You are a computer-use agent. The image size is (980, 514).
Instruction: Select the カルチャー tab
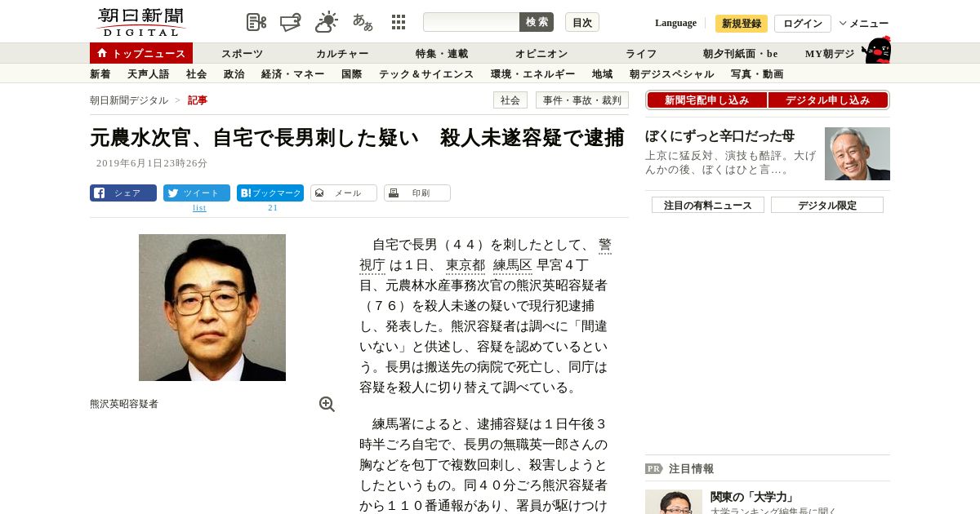pyautogui.click(x=342, y=54)
